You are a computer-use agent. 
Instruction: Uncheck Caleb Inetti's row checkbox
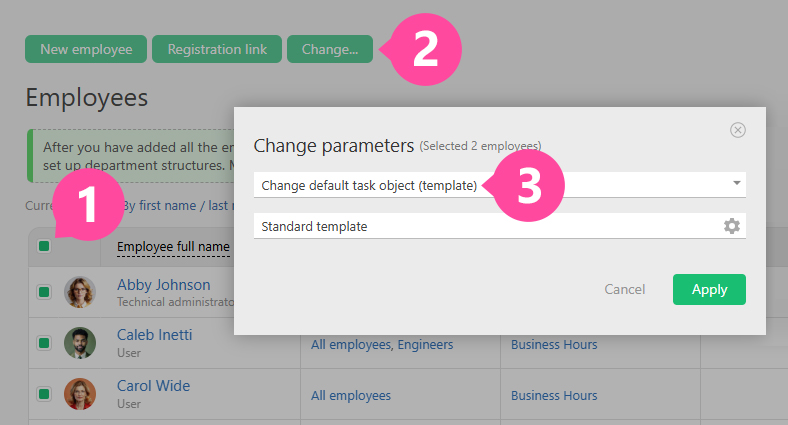[x=44, y=343]
